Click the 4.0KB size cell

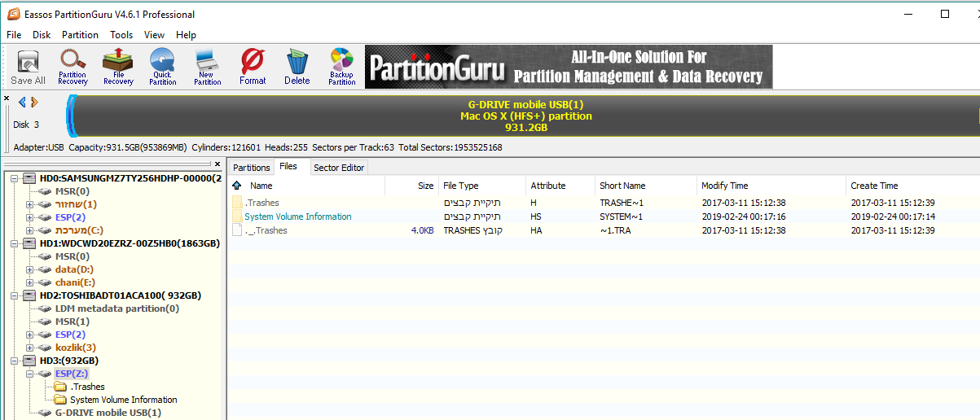click(422, 230)
